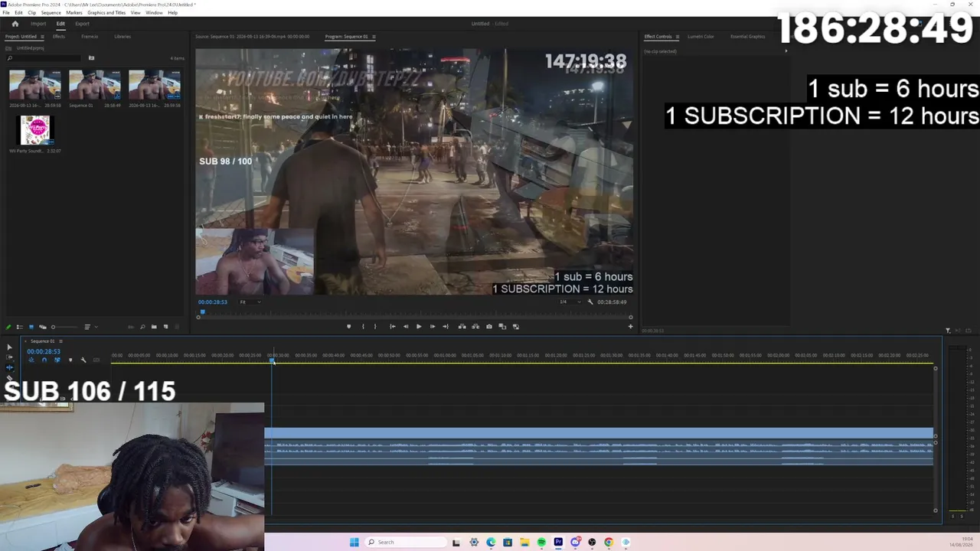
Task: Click the Automate to Sequence icon
Action: pos(131,327)
